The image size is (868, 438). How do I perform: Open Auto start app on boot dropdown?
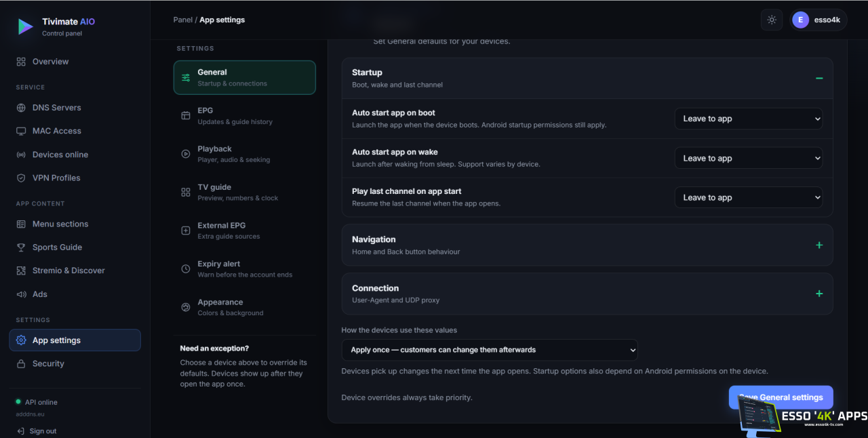(x=748, y=119)
